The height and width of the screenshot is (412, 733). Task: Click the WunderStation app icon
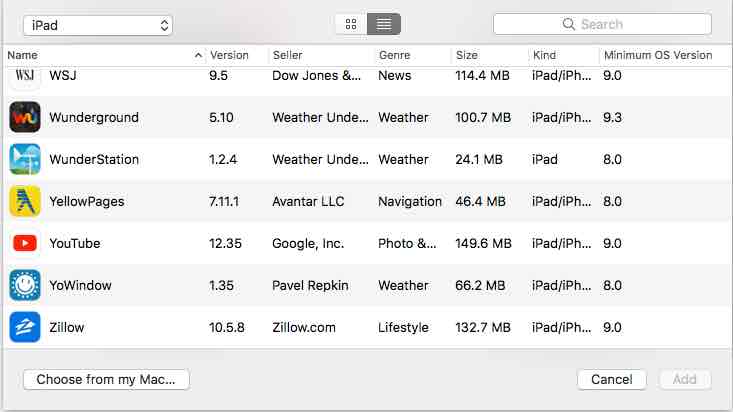(25, 159)
